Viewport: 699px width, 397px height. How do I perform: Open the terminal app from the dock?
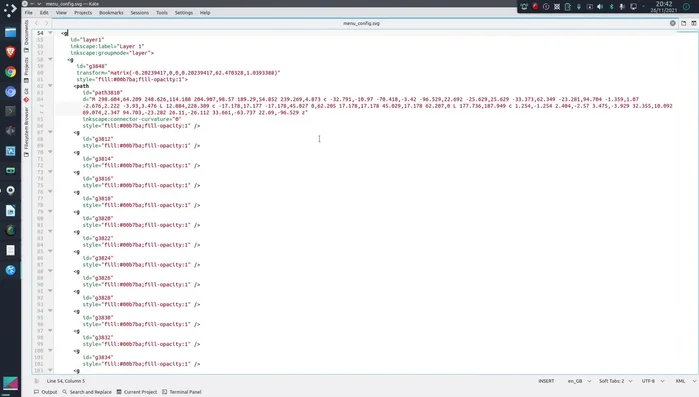[x=10, y=111]
